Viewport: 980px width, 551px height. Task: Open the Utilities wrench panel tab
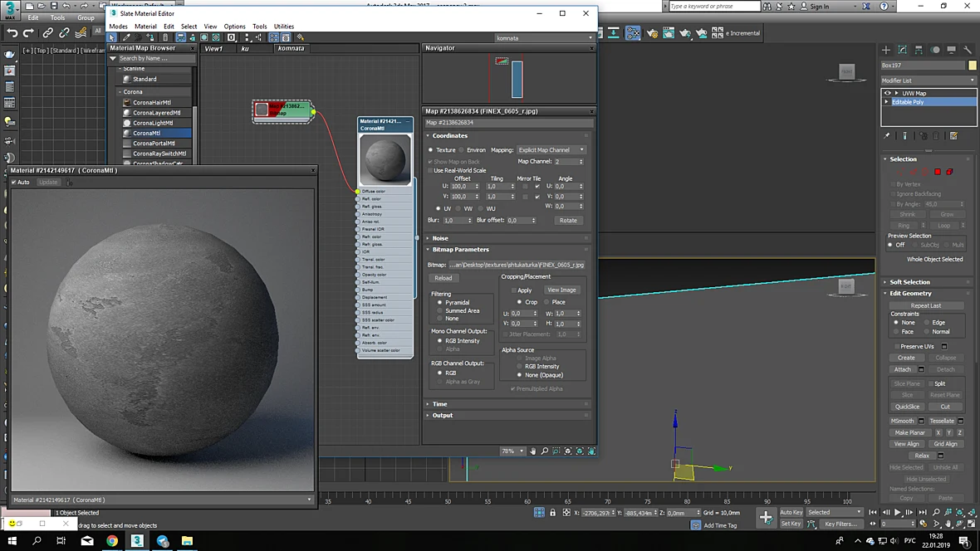click(x=968, y=50)
